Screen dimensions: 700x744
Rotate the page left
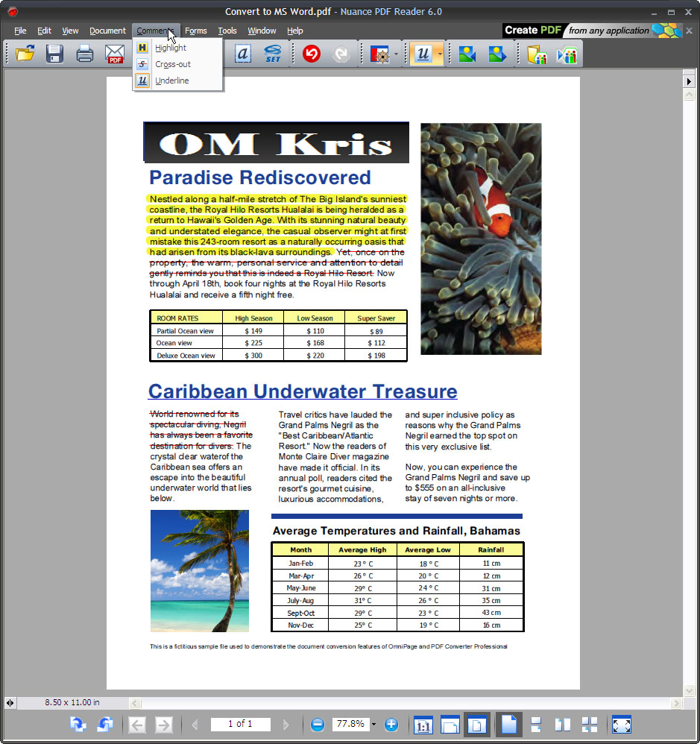104,724
